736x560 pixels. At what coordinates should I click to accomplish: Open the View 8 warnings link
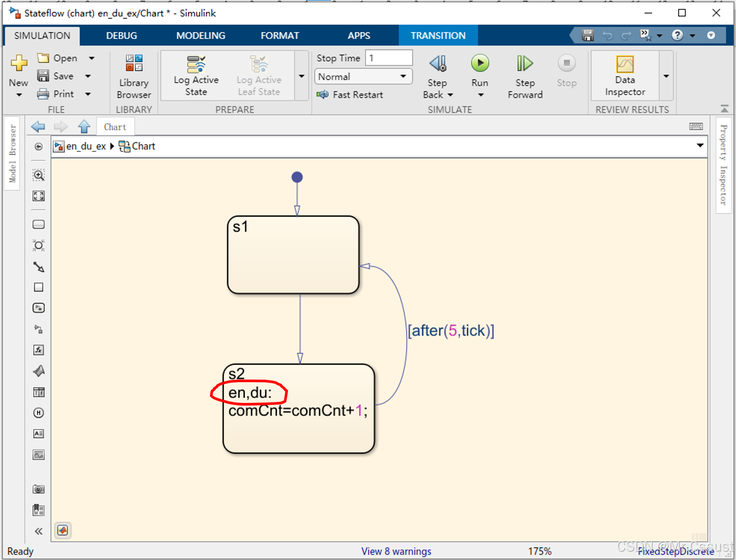coord(396,551)
